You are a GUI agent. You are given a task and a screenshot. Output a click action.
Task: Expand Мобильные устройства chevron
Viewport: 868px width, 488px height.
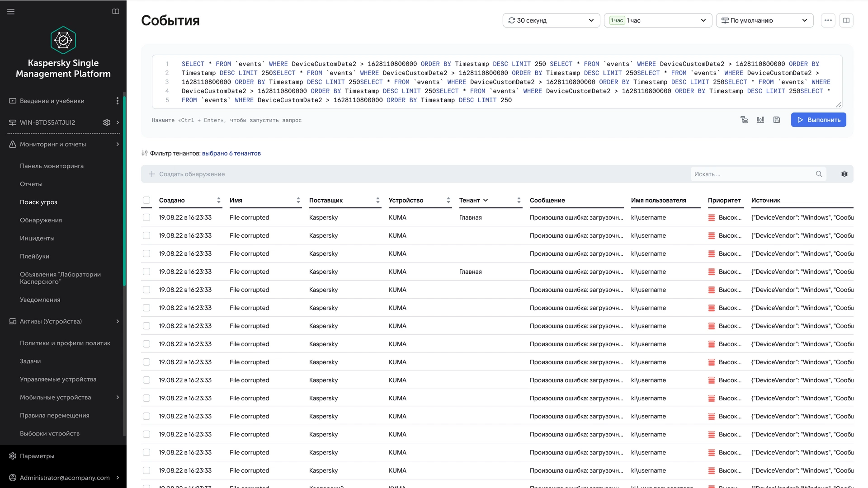point(118,397)
